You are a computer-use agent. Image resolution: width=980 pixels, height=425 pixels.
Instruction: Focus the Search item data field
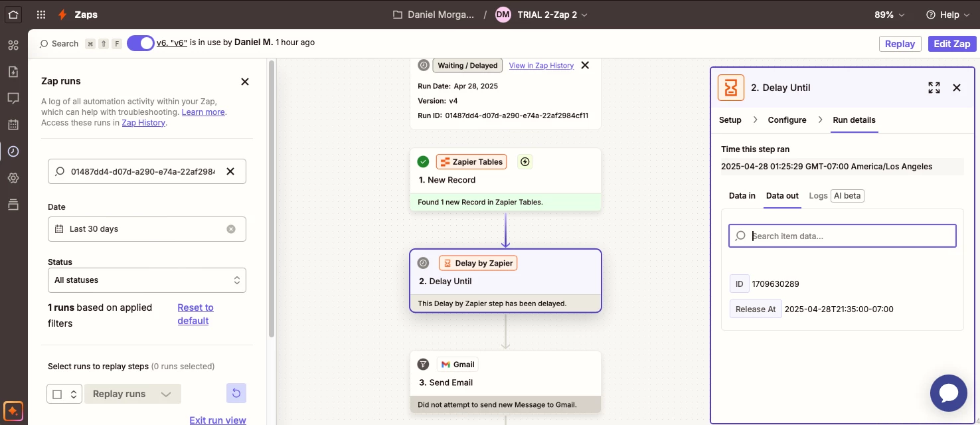point(843,236)
